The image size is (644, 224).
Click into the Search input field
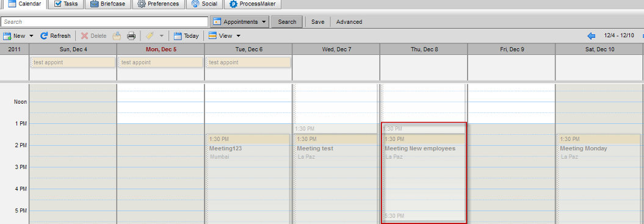pos(104,22)
